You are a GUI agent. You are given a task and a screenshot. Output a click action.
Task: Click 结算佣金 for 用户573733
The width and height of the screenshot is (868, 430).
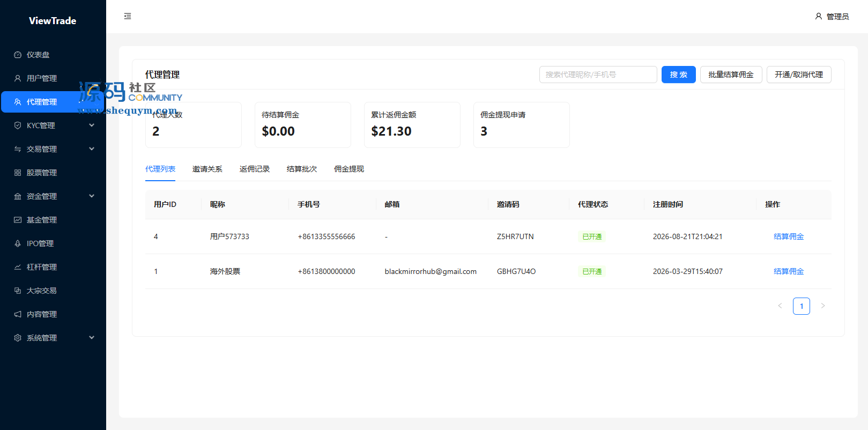(789, 236)
